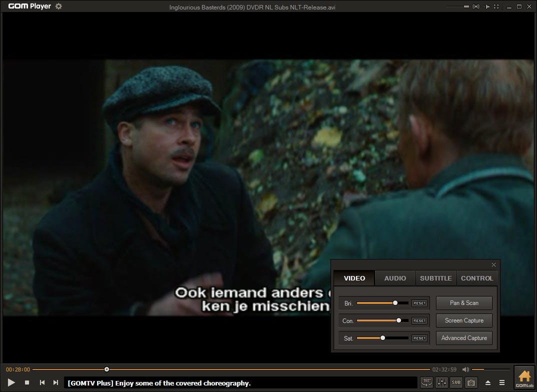Switch to the VIDEO tab
537x392 pixels.
pos(354,278)
